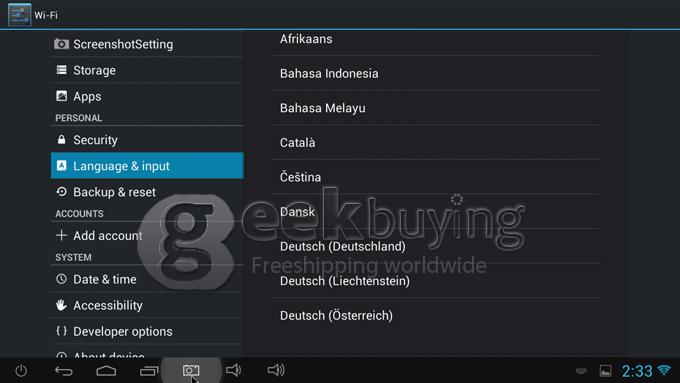Image resolution: width=680 pixels, height=383 pixels.
Task: Choose Čeština language
Action: pos(436,177)
